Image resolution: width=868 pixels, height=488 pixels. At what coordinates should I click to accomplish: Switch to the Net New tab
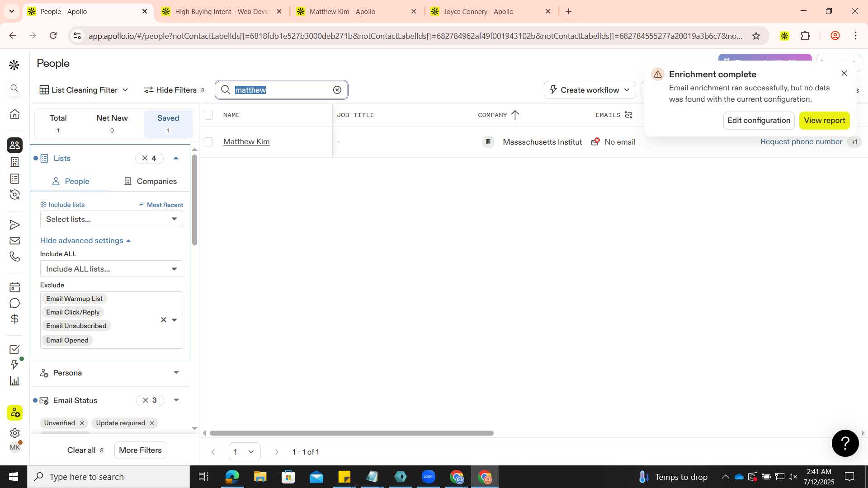112,123
